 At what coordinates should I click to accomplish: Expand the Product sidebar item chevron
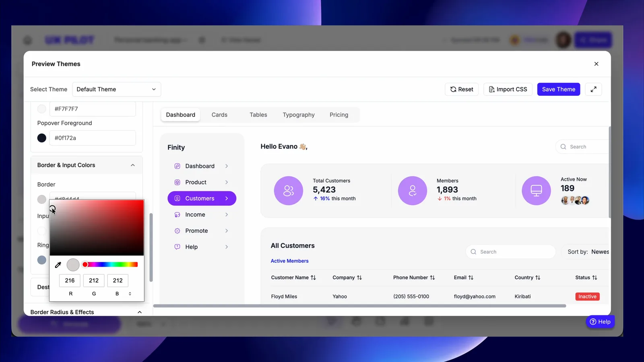[x=227, y=182]
